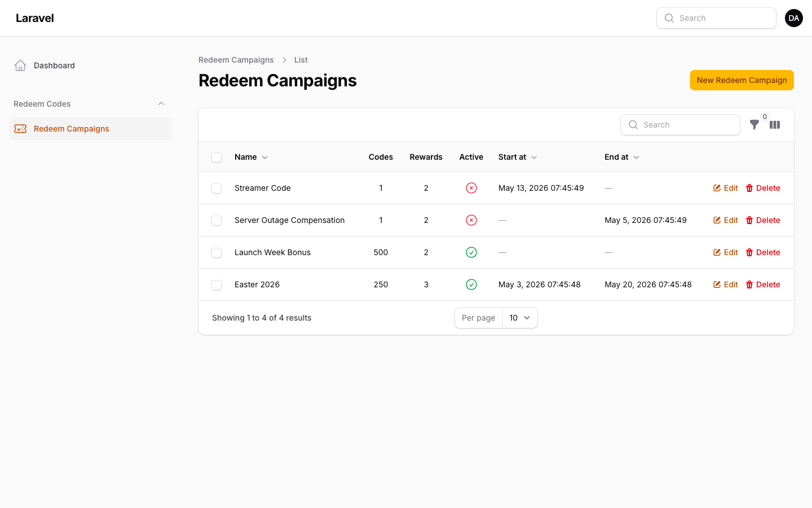This screenshot has width=812, height=508.
Task: Click the "250" codes cell
Action: 381,284
